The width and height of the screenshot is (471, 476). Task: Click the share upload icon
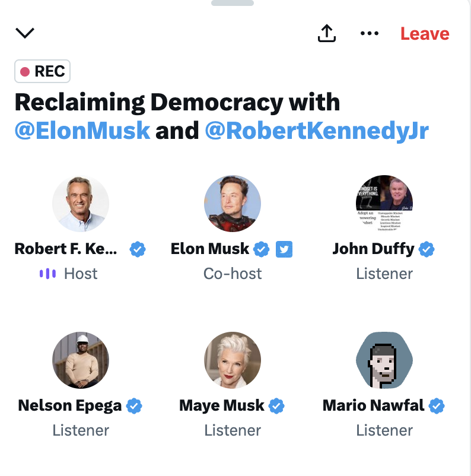pos(326,34)
